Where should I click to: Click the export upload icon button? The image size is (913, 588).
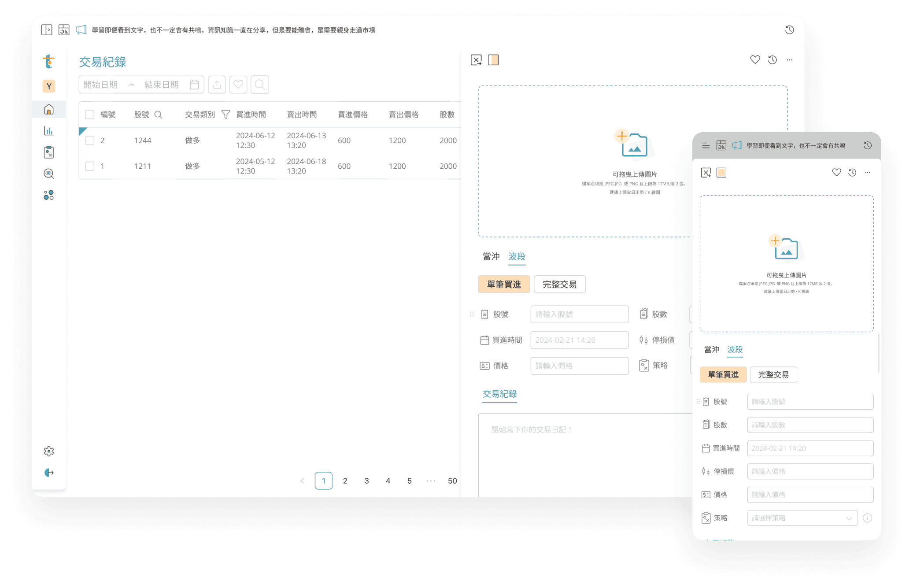[x=217, y=85]
